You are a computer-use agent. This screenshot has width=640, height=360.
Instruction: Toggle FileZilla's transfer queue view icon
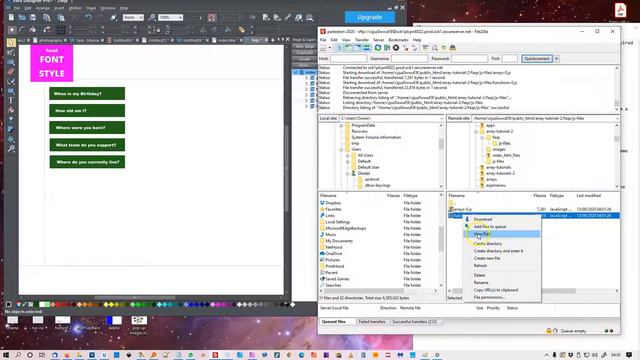(366, 48)
